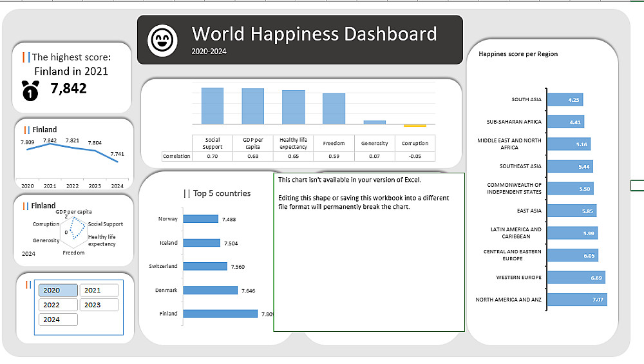The width and height of the screenshot is (644, 364).
Task: Click the 7.741 data label for 2024
Action: click(117, 153)
